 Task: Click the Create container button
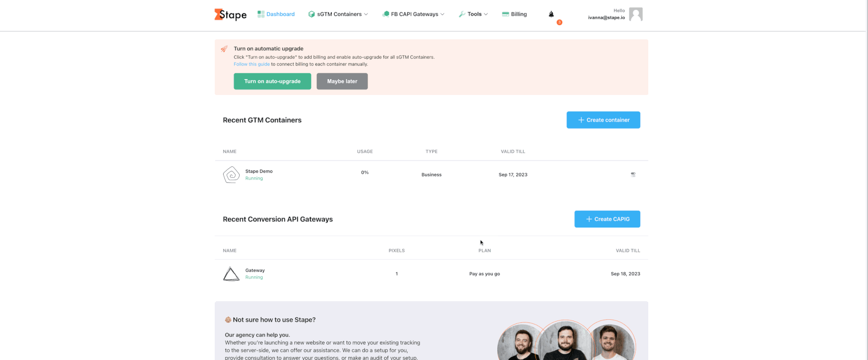tap(603, 120)
